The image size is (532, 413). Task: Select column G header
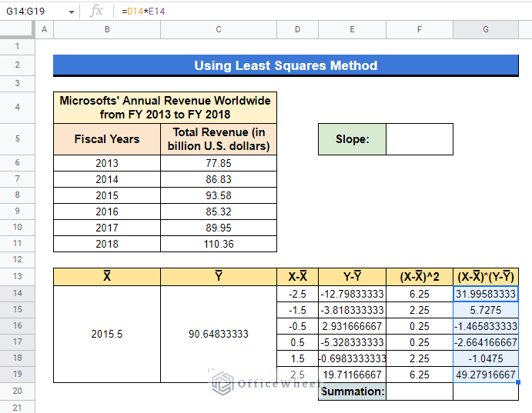tap(486, 29)
